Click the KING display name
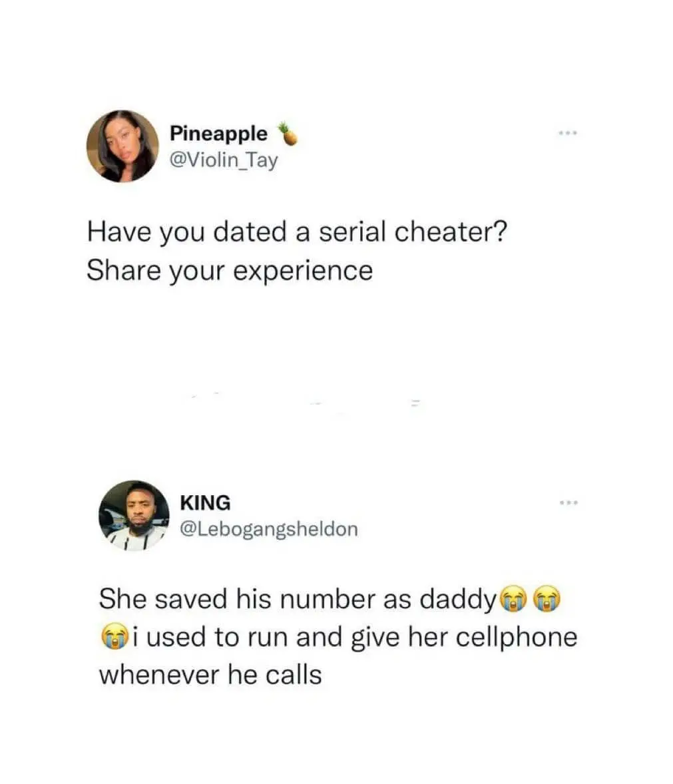This screenshot has width=673, height=784. (205, 503)
